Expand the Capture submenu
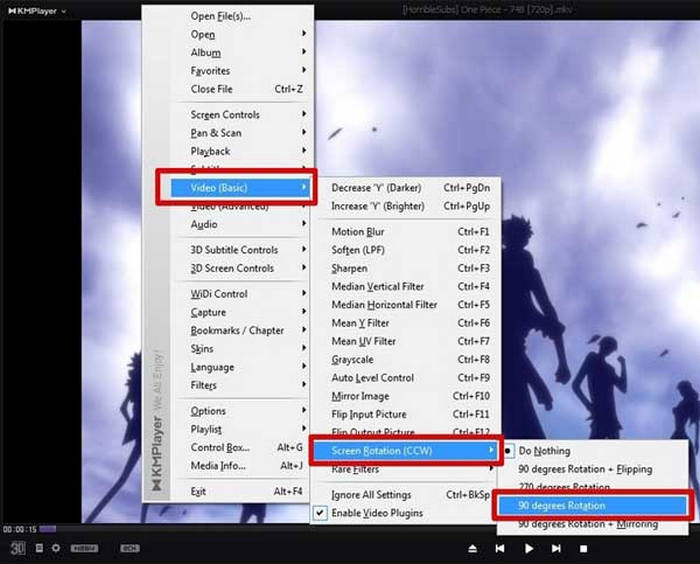The image size is (700, 564). tap(241, 312)
